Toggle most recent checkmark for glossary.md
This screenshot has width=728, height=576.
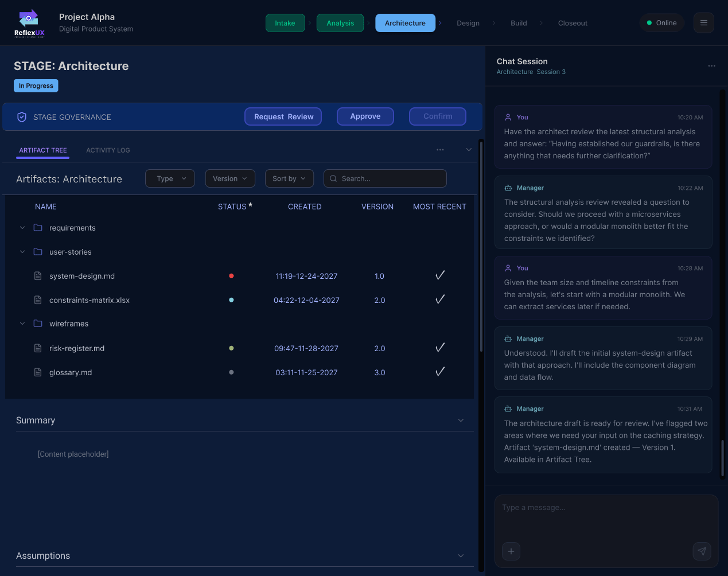(440, 372)
